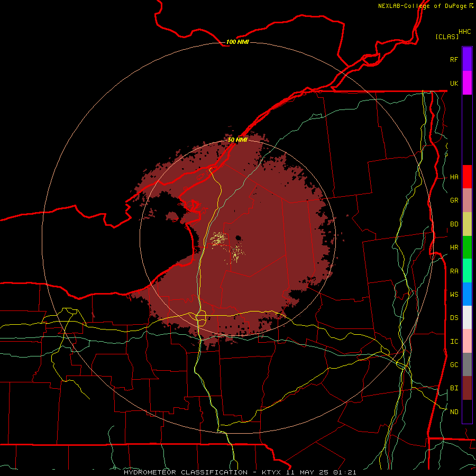Click the dark green HR legend swatch
The height and width of the screenshot is (476, 476).
pyautogui.click(x=467, y=247)
